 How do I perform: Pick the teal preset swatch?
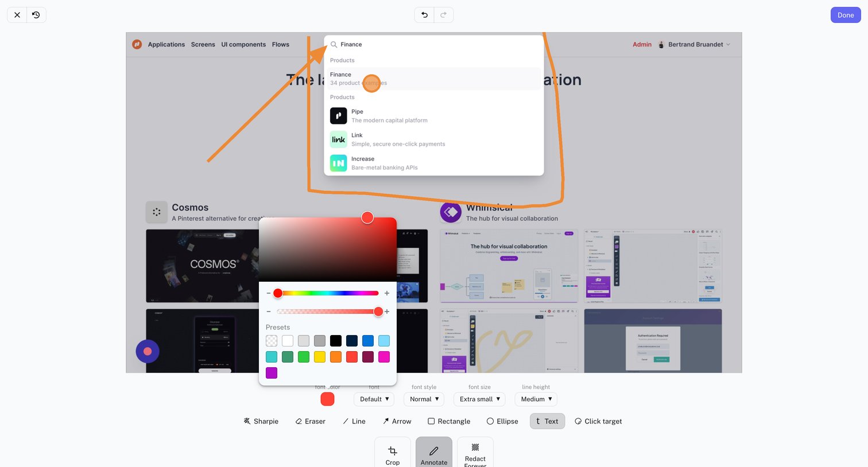[272, 357]
